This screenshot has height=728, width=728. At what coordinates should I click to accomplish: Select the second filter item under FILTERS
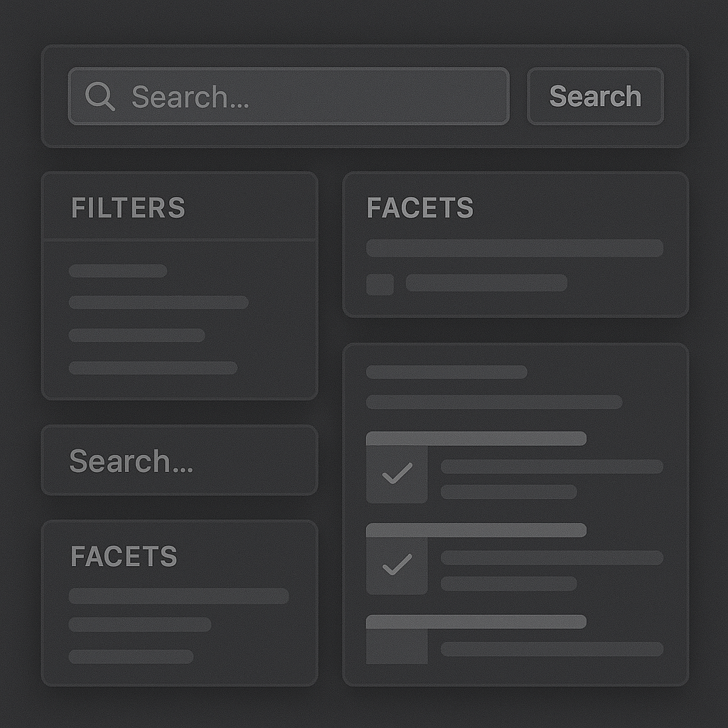click(x=159, y=302)
